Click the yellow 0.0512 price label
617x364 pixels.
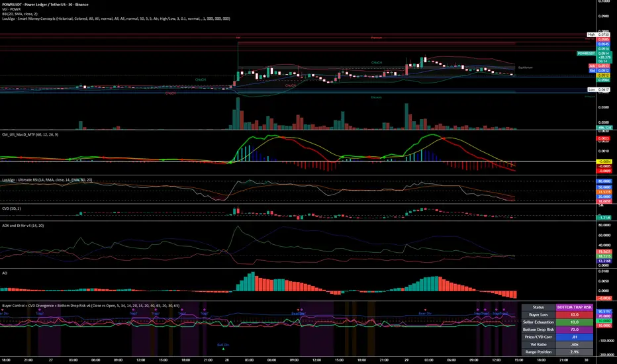click(x=604, y=75)
